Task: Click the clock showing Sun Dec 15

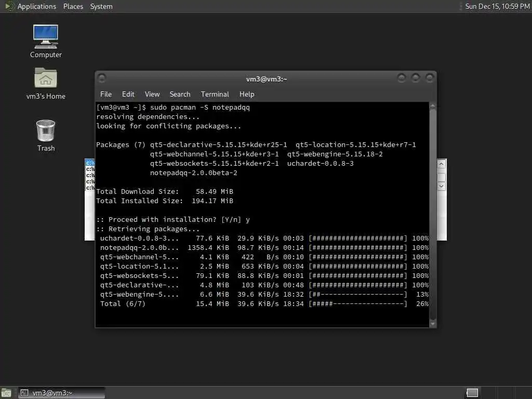Action: pyautogui.click(x=497, y=6)
